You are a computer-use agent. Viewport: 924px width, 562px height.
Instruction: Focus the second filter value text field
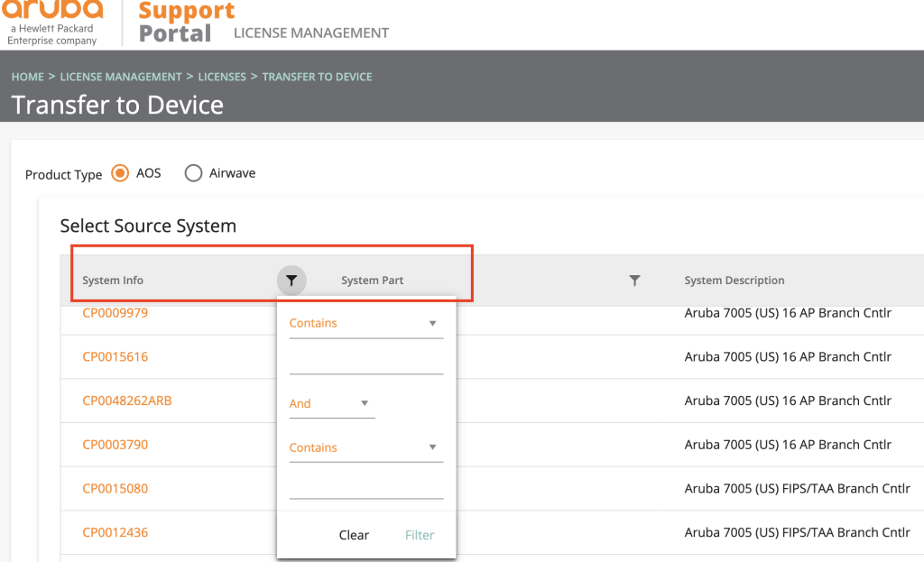(366, 487)
